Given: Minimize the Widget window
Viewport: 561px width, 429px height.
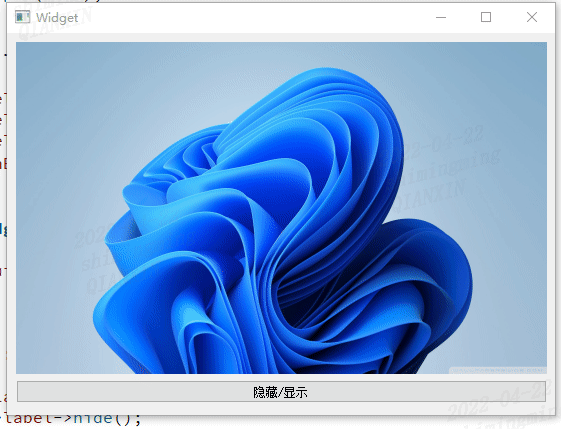Looking at the screenshot, I should [x=441, y=17].
